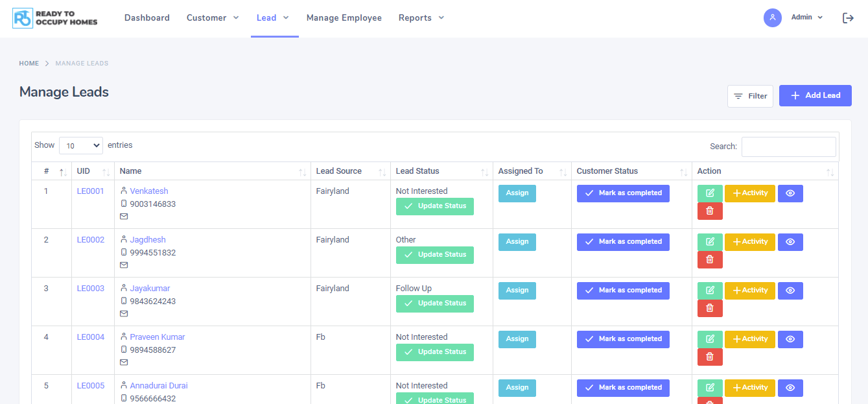This screenshot has width=868, height=404.
Task: Open the entries-per-page dropdown
Action: pos(81,146)
